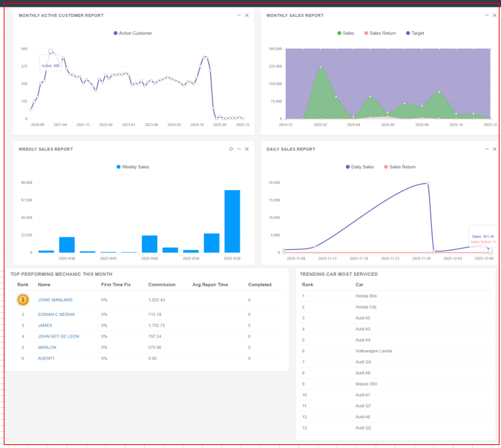Select the tallest bar in weekly sales

coord(232,221)
